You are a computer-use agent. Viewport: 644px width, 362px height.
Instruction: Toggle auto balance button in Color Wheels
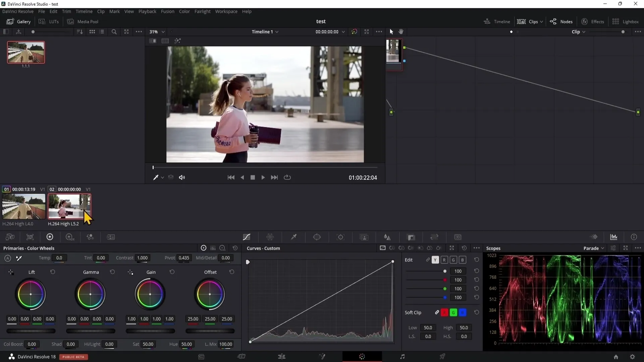pos(8,258)
